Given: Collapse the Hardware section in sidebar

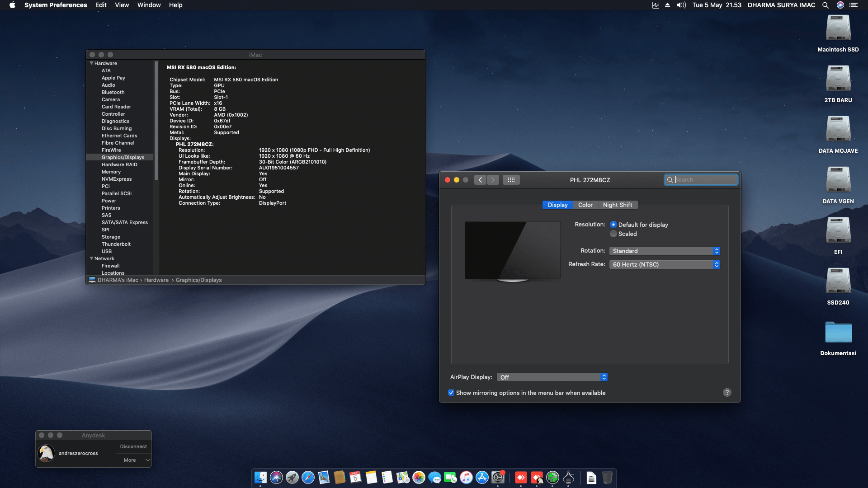Looking at the screenshot, I should coord(91,63).
